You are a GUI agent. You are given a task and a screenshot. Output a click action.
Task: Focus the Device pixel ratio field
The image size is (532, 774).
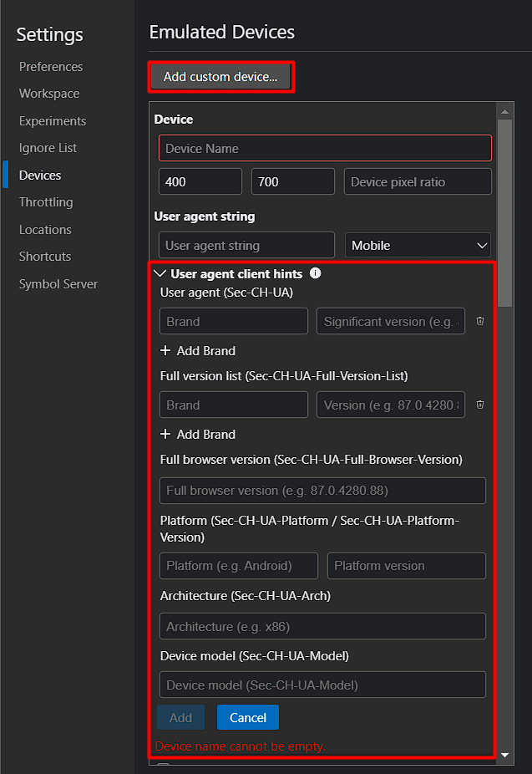[418, 182]
